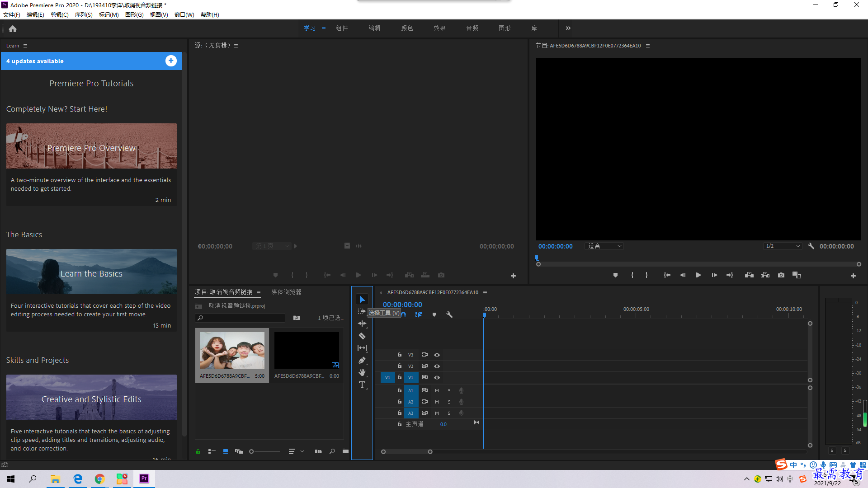
Task: Select the Track Select Forward tool
Action: point(362,311)
